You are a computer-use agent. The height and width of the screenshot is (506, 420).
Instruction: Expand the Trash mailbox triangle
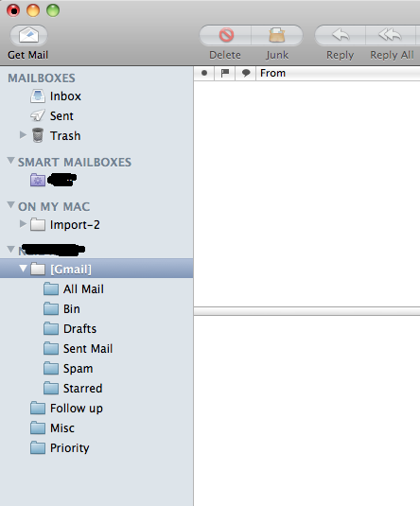23,135
